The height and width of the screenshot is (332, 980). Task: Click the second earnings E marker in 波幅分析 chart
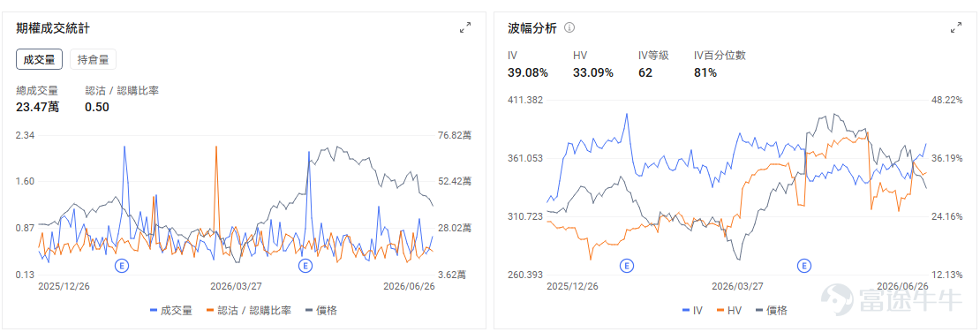coord(804,266)
